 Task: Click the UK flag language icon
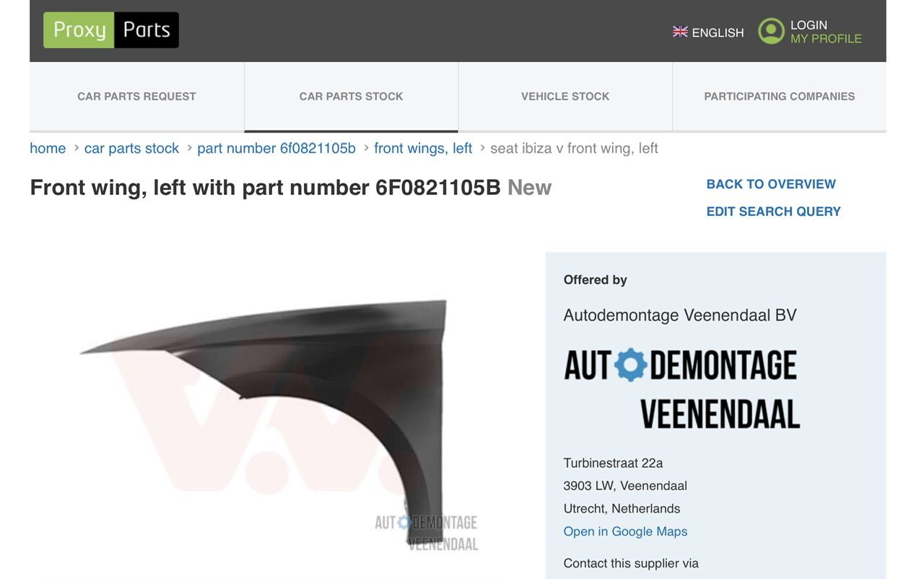680,32
